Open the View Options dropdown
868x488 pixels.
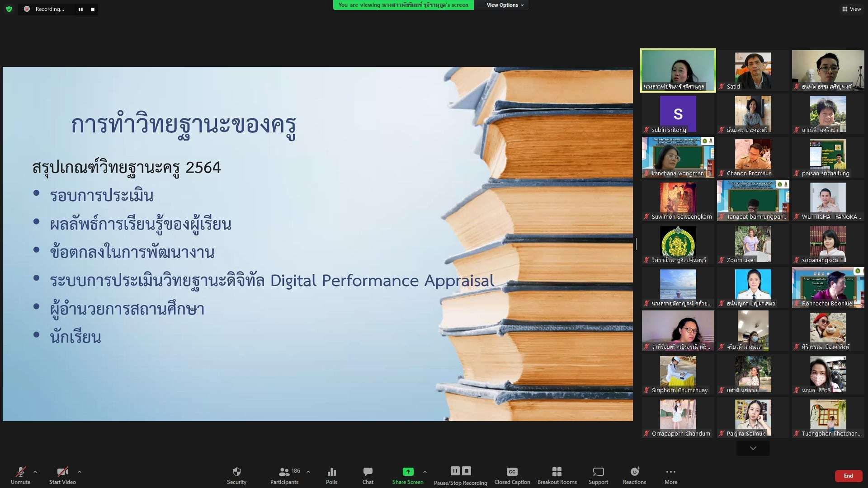tap(505, 5)
